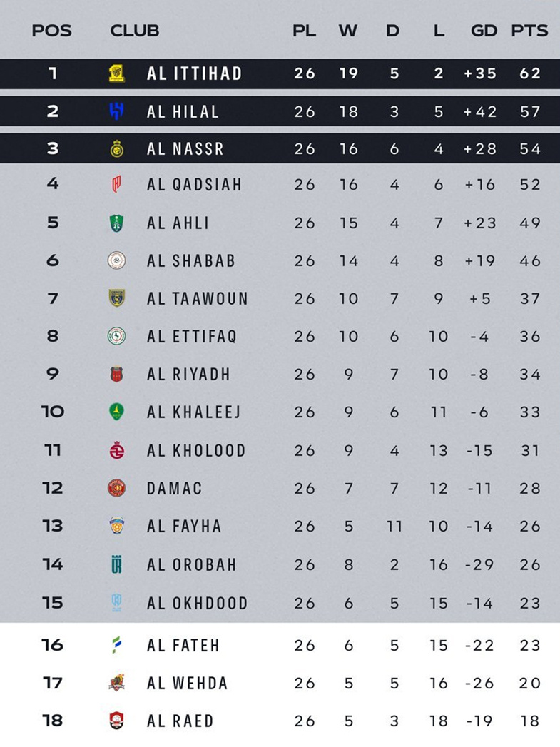The image size is (560, 747).
Task: Click the Al Fateh logo
Action: coord(117,644)
